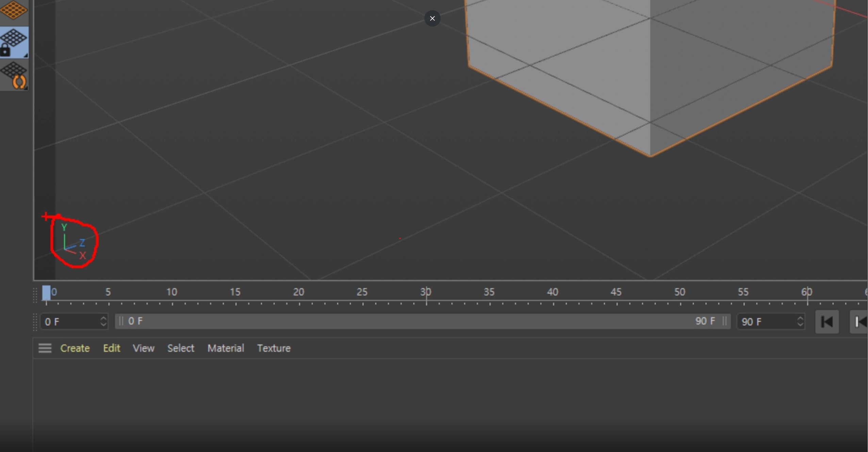Open the Material Manager hamburger menu icon
Screen dimensions: 868x452
pyautogui.click(x=45, y=348)
